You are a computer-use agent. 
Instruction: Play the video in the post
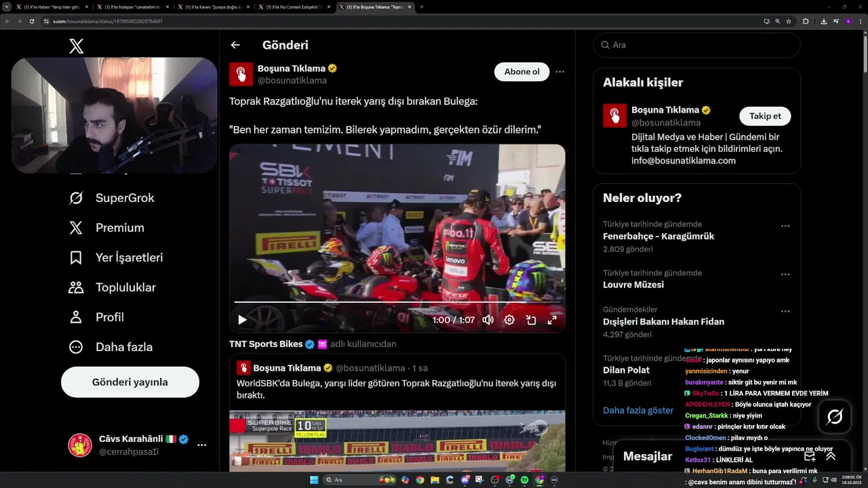coord(242,320)
